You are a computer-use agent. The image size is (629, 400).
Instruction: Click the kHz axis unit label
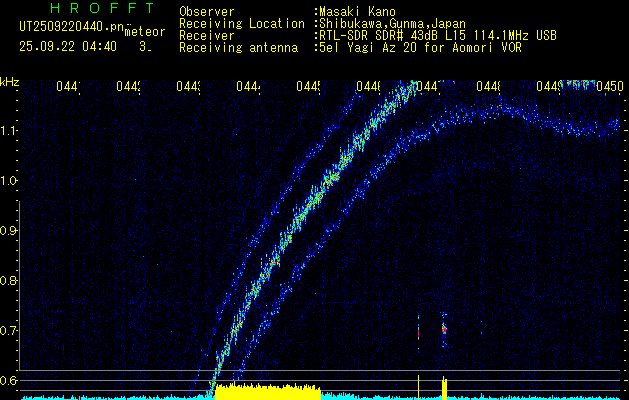coord(9,82)
